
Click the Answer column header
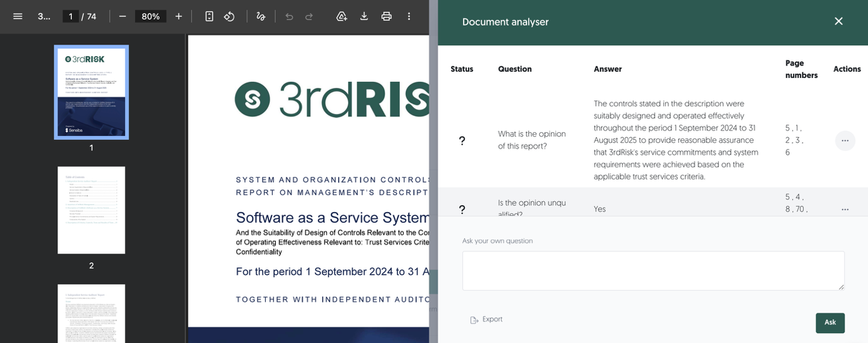(607, 69)
